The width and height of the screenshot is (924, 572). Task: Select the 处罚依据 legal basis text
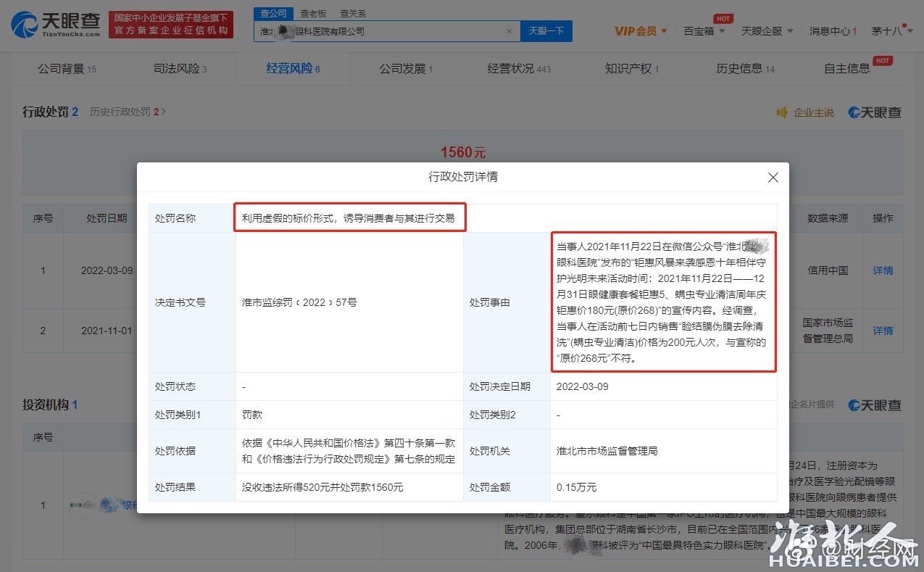tap(349, 451)
